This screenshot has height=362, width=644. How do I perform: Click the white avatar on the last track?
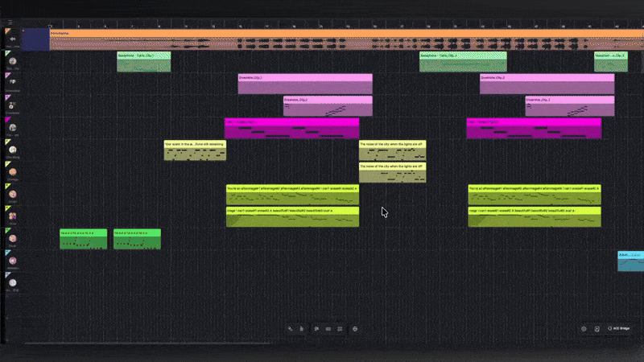click(13, 282)
